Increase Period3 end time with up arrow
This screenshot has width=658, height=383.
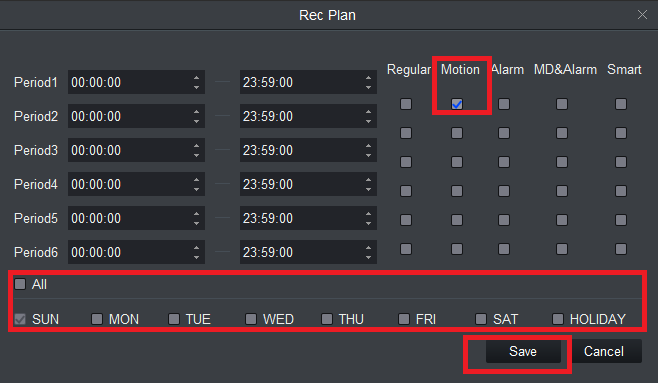tap(368, 146)
